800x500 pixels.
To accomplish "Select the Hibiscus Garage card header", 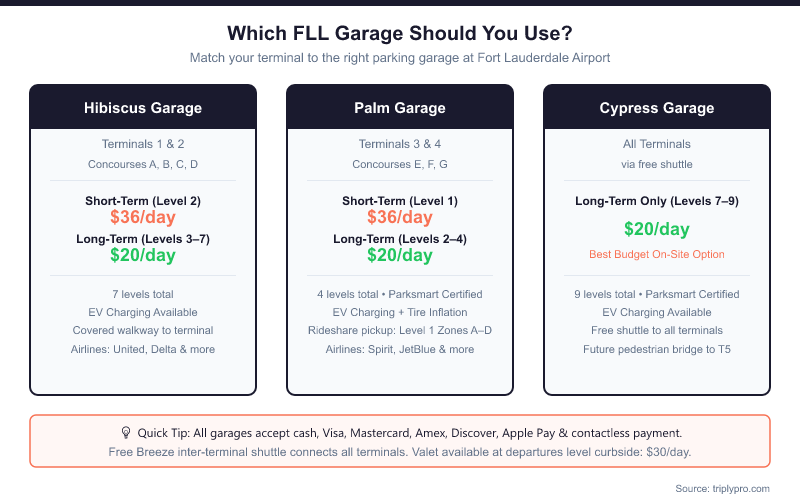I will tap(143, 108).
